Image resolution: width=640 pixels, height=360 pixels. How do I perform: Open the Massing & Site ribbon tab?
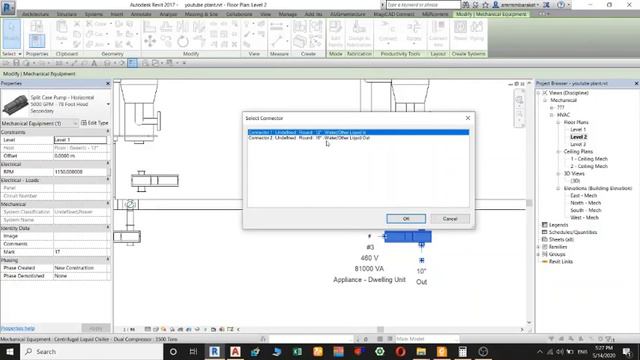pyautogui.click(x=201, y=14)
